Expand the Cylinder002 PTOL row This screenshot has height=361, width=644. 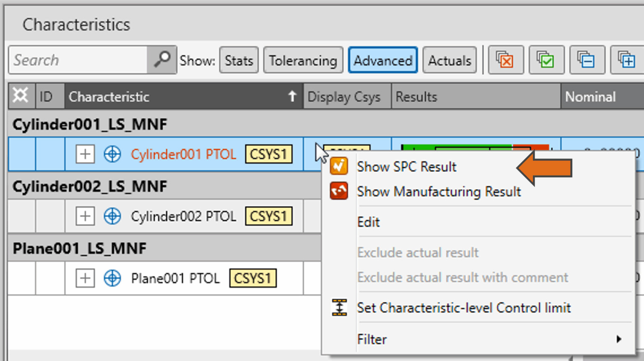coord(85,217)
